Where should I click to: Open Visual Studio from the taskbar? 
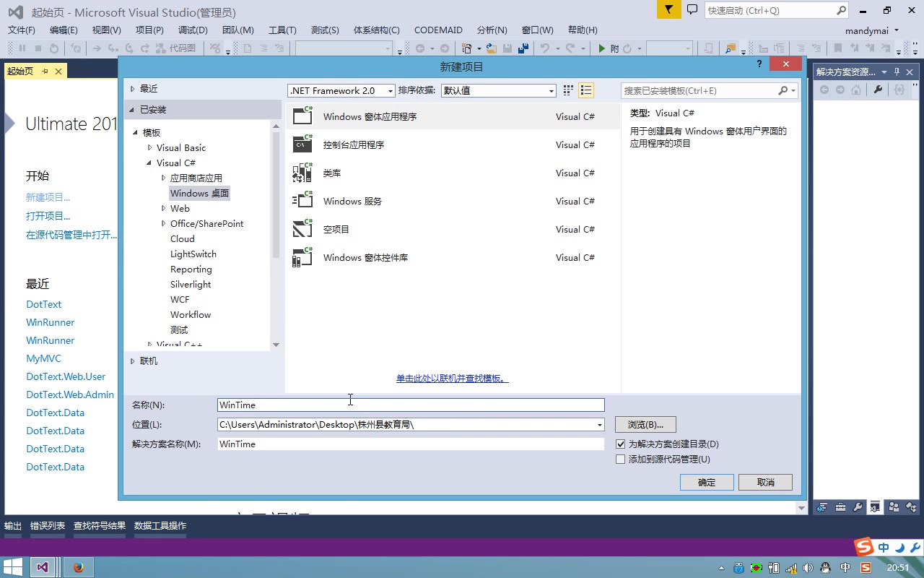pyautogui.click(x=42, y=567)
